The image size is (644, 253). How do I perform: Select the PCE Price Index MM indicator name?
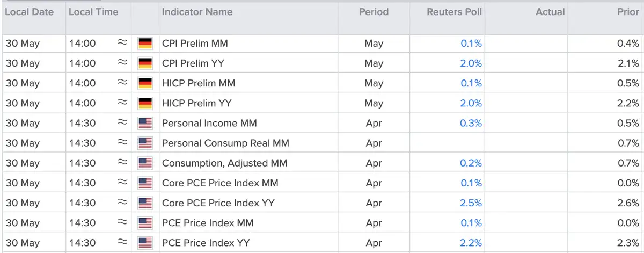pos(208,223)
